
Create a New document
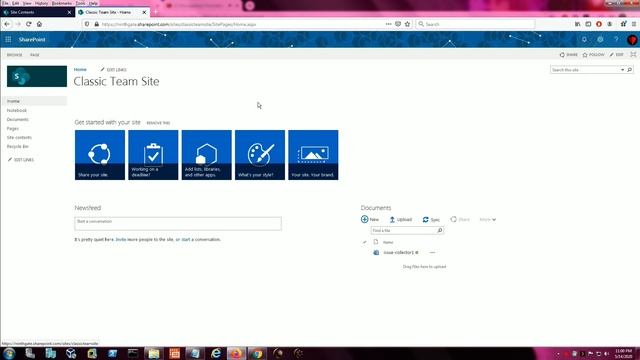click(370, 220)
